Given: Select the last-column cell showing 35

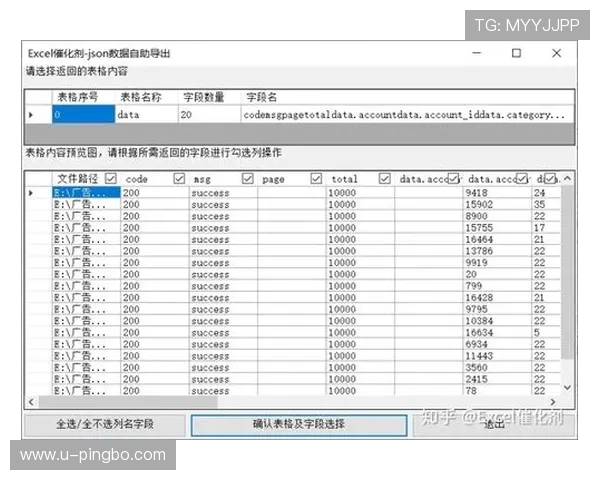Looking at the screenshot, I should coord(546,204).
